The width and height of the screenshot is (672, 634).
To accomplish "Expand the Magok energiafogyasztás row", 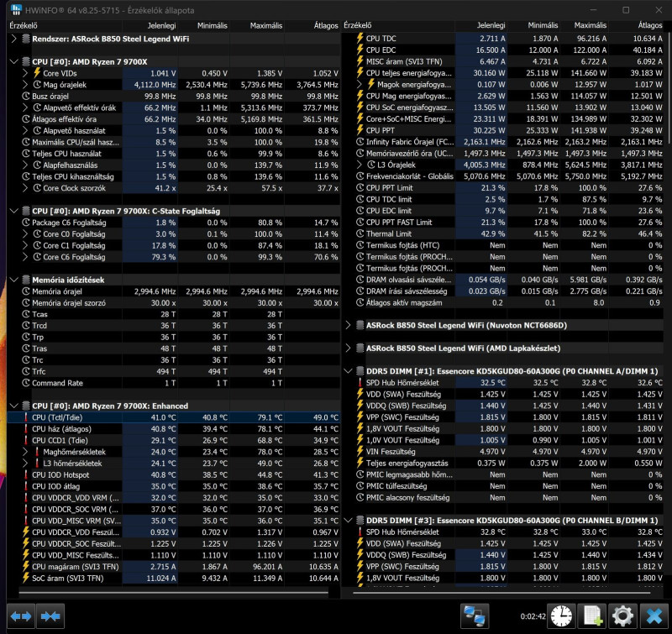I will click(360, 84).
